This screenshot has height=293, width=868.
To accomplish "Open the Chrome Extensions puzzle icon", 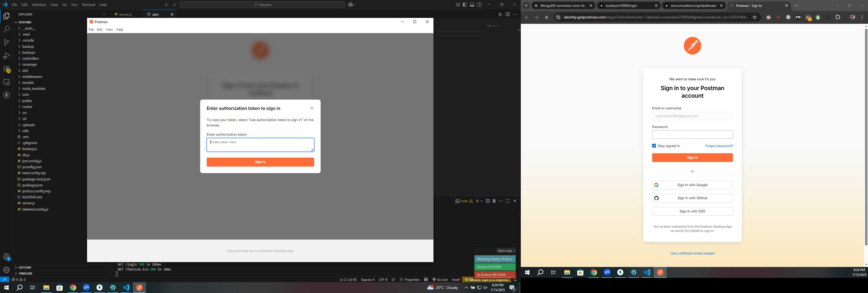I will (838, 18).
